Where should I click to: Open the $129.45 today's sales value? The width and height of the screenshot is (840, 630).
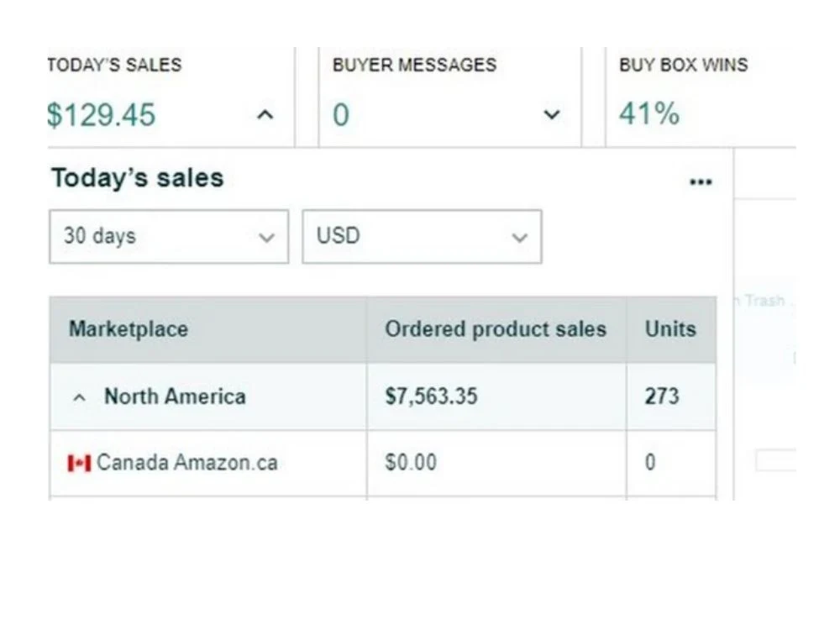point(102,114)
